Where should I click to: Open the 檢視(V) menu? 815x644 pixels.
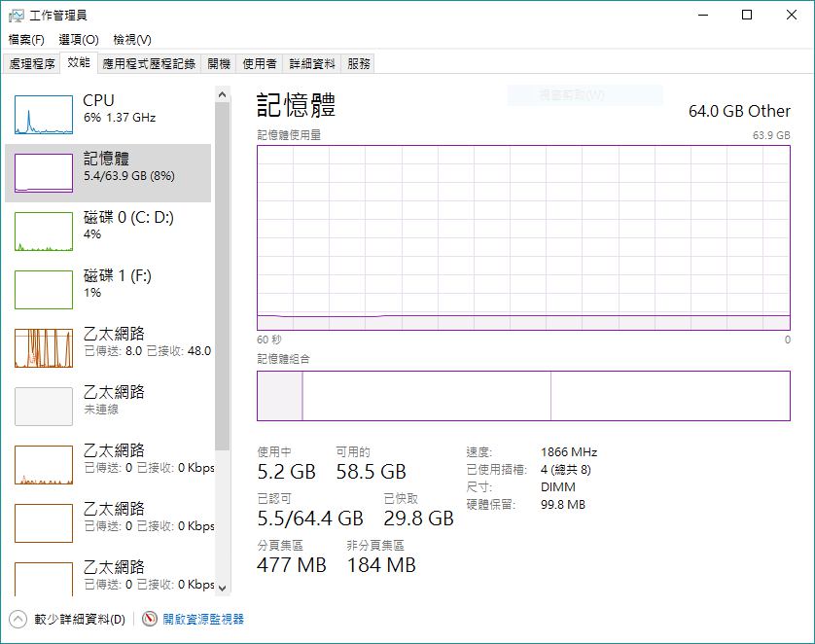tap(132, 40)
